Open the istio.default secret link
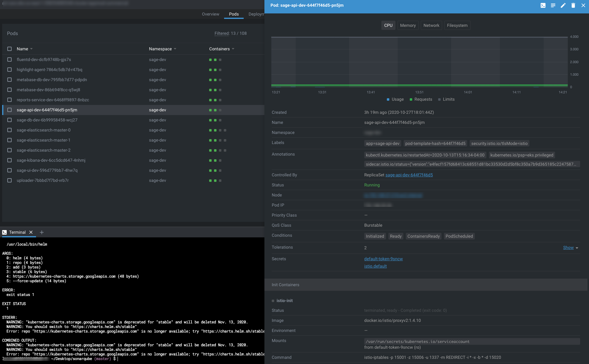The height and width of the screenshot is (364, 589). [375, 266]
